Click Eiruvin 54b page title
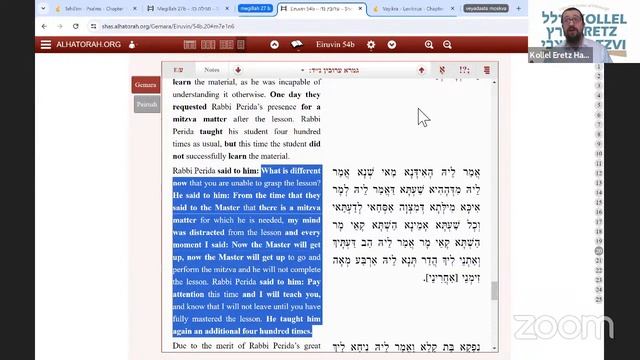Viewport: 640px width, 360px height. coord(335,44)
